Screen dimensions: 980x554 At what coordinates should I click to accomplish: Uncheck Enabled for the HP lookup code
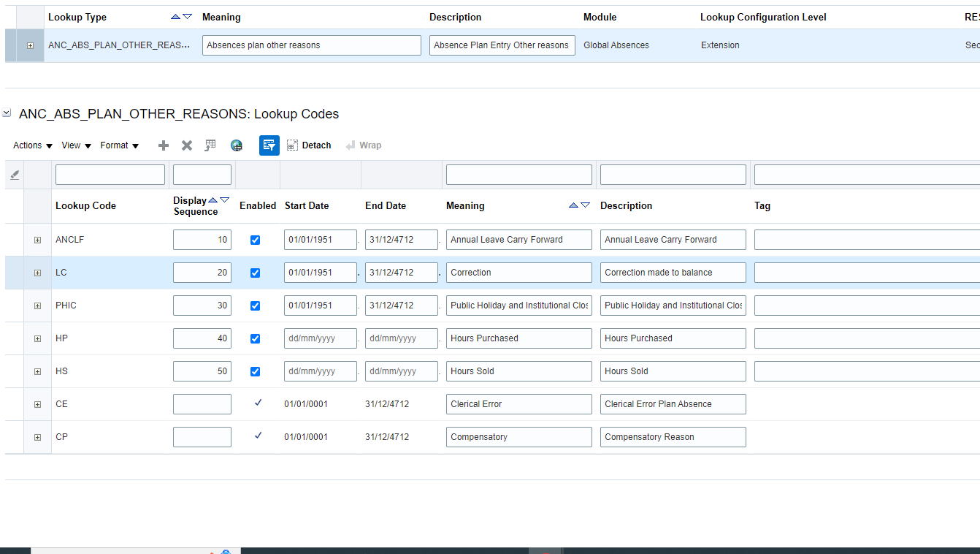pos(255,338)
